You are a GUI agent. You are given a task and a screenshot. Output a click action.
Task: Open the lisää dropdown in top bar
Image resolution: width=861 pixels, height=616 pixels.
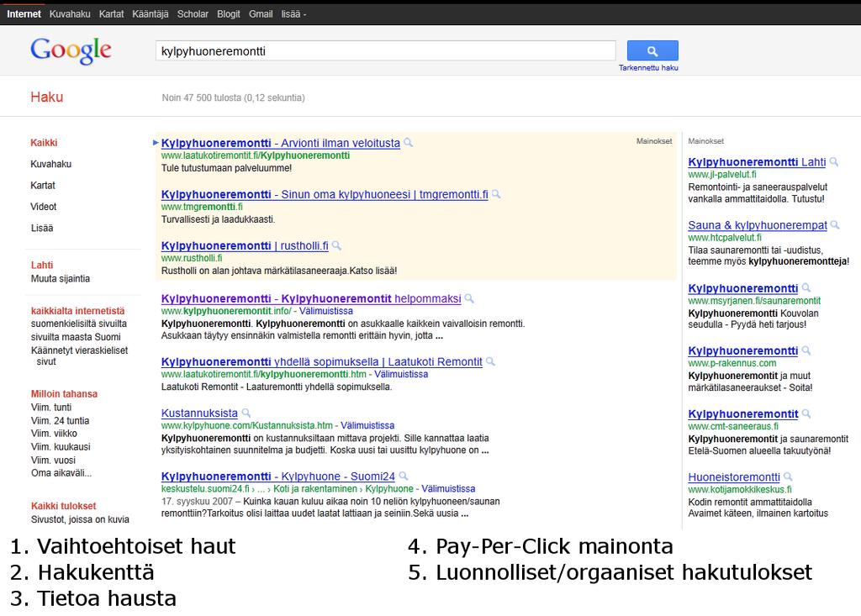tap(293, 14)
